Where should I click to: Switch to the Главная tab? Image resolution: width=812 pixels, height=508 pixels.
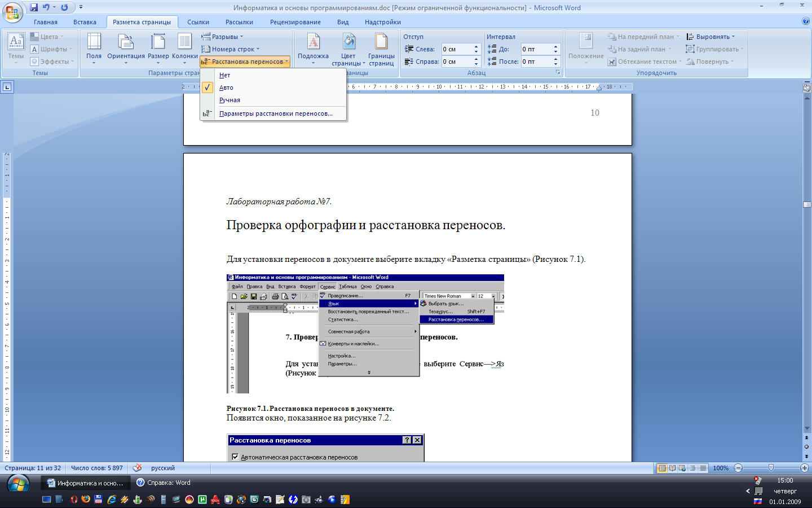point(45,22)
